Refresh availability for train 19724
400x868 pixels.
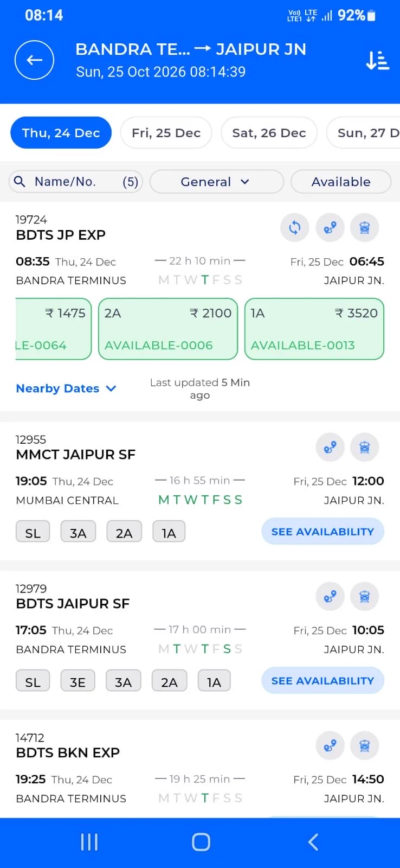[295, 228]
